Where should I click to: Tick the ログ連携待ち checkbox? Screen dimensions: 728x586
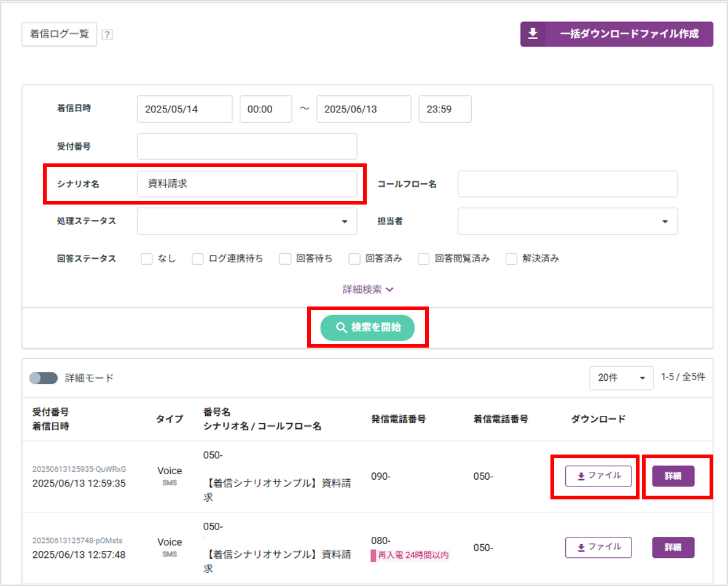click(197, 259)
